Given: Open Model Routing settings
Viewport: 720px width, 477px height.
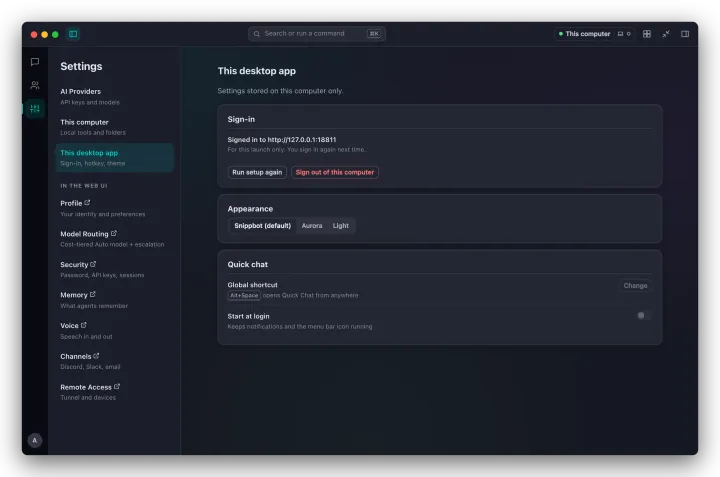Looking at the screenshot, I should 114,239.
